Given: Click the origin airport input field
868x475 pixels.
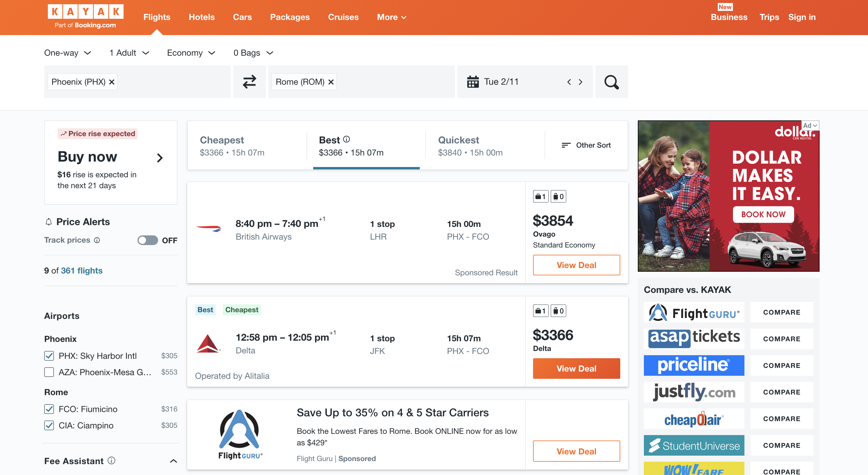Looking at the screenshot, I should pyautogui.click(x=137, y=82).
